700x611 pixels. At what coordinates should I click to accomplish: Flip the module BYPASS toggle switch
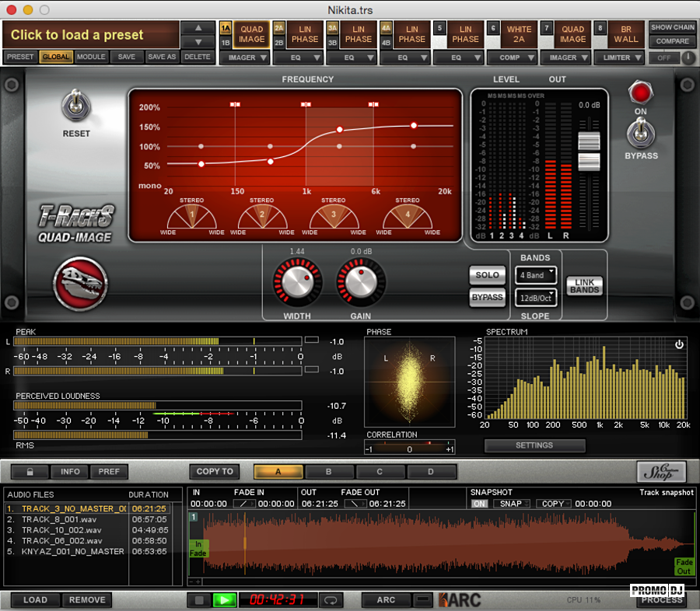641,133
